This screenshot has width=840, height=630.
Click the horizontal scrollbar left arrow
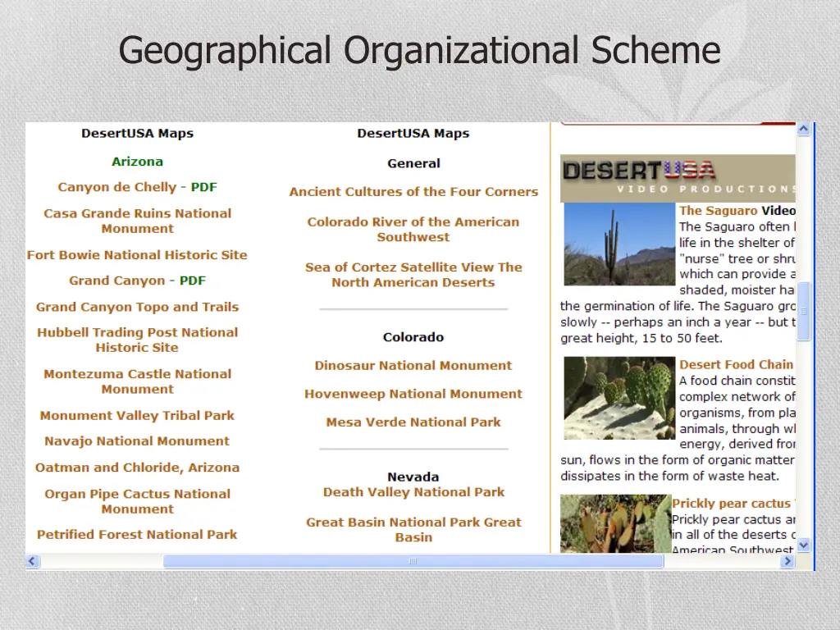33,562
